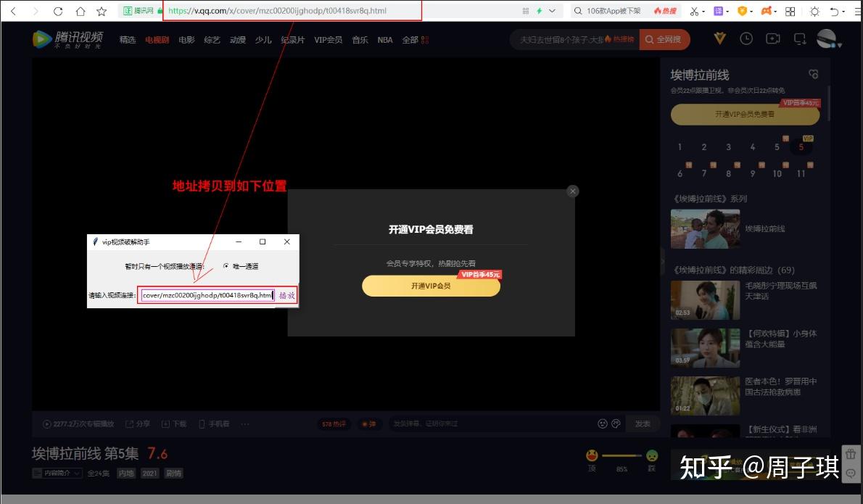863x504 pixels.
Task: Open the 电影 navigation tab
Action: coord(186,40)
